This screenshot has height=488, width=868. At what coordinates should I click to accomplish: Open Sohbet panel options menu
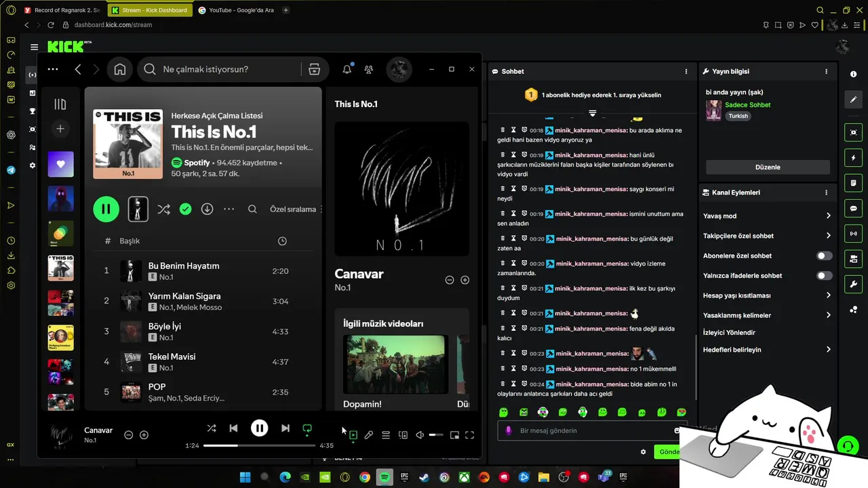pyautogui.click(x=686, y=71)
